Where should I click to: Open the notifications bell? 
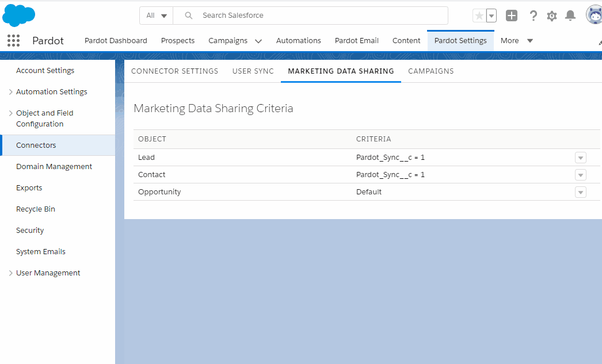click(x=570, y=16)
